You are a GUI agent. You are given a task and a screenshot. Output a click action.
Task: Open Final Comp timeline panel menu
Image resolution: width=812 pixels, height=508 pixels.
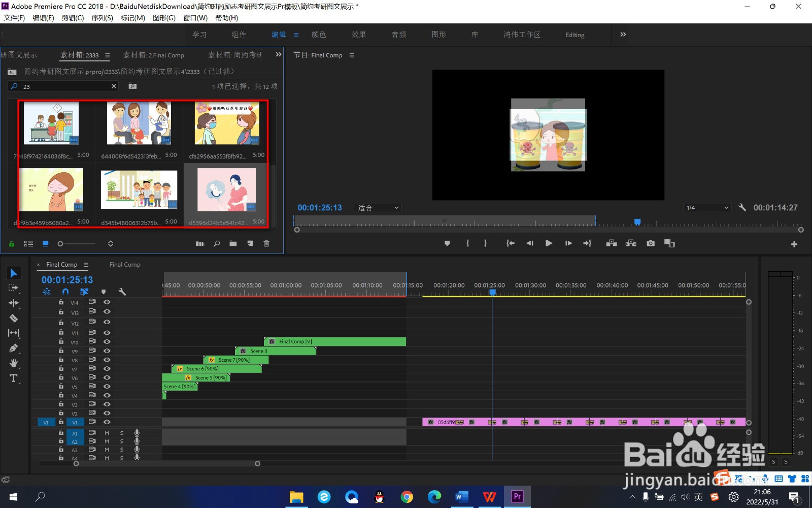pyautogui.click(x=86, y=265)
